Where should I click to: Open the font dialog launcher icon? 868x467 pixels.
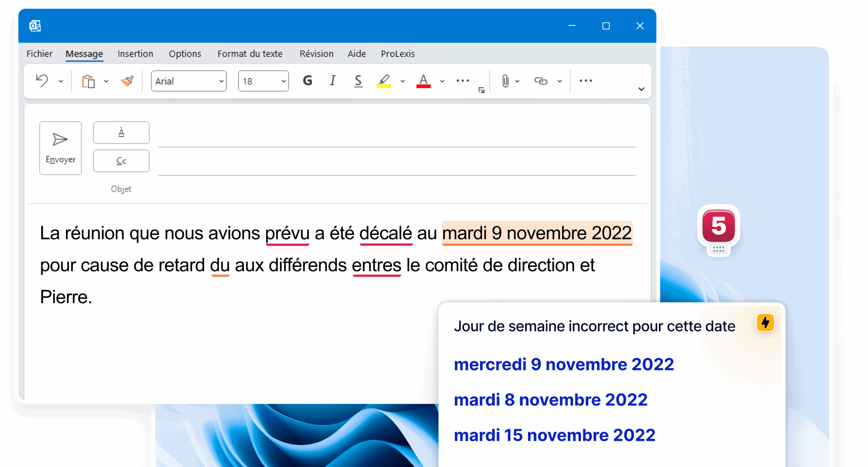pos(482,90)
